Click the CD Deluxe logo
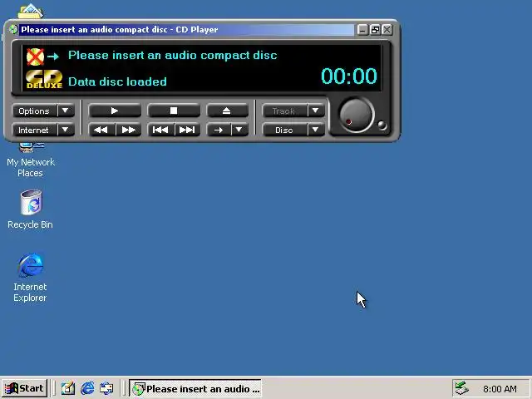Viewport: 532px width, 399px height. [44, 79]
